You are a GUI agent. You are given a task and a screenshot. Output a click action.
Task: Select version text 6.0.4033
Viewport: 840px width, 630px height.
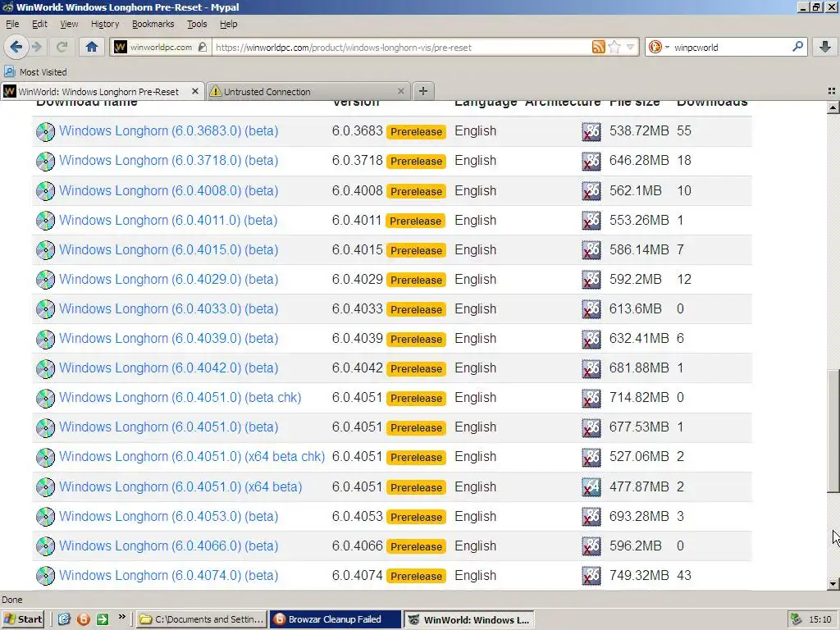pos(358,308)
